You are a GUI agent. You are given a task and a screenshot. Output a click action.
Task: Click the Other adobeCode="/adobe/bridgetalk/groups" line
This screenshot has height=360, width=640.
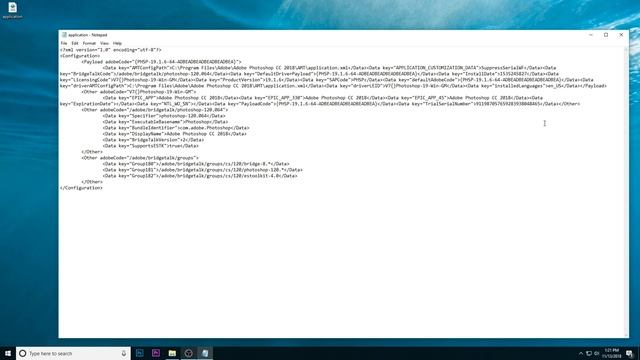click(x=140, y=158)
